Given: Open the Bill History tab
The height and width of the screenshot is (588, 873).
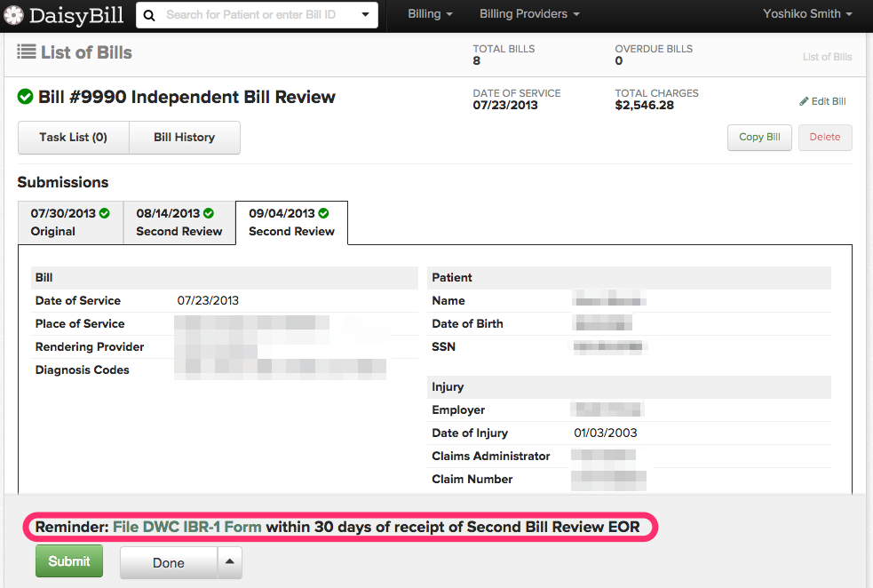Looking at the screenshot, I should pos(185,138).
